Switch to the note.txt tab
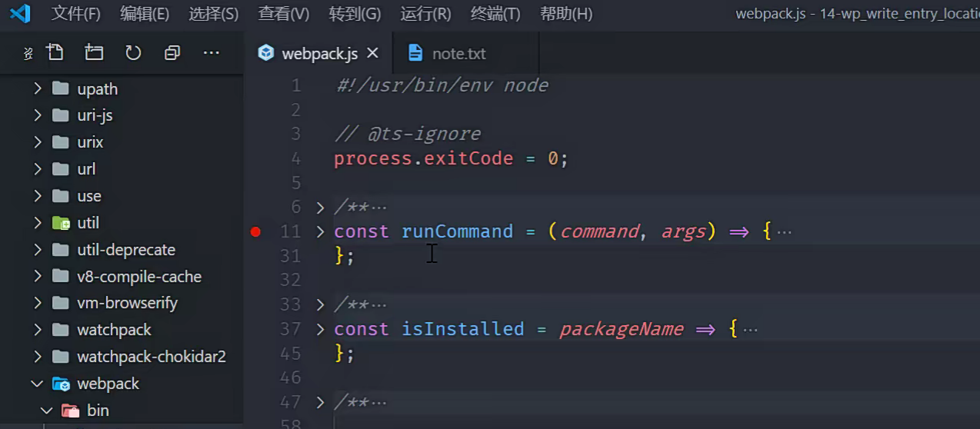Viewport: 980px width, 429px height. [458, 54]
